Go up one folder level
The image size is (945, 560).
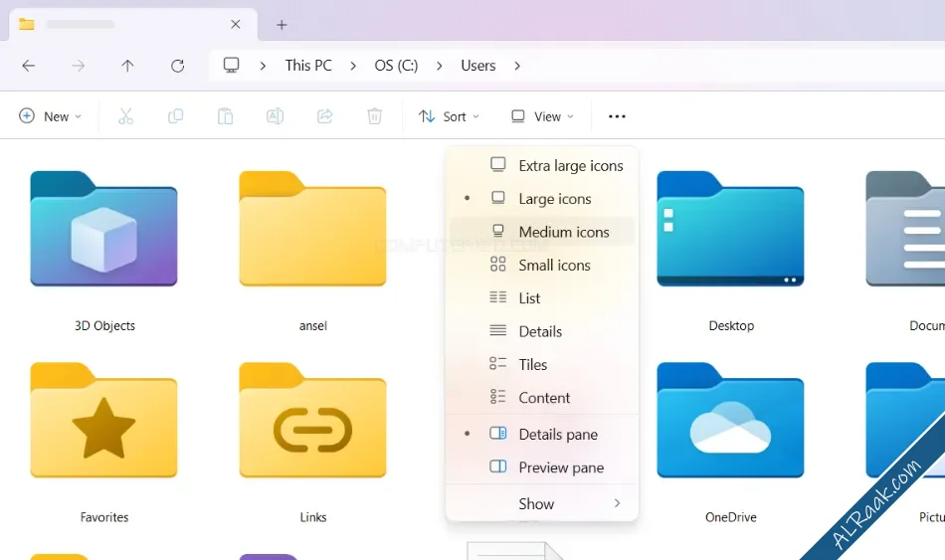point(127,66)
